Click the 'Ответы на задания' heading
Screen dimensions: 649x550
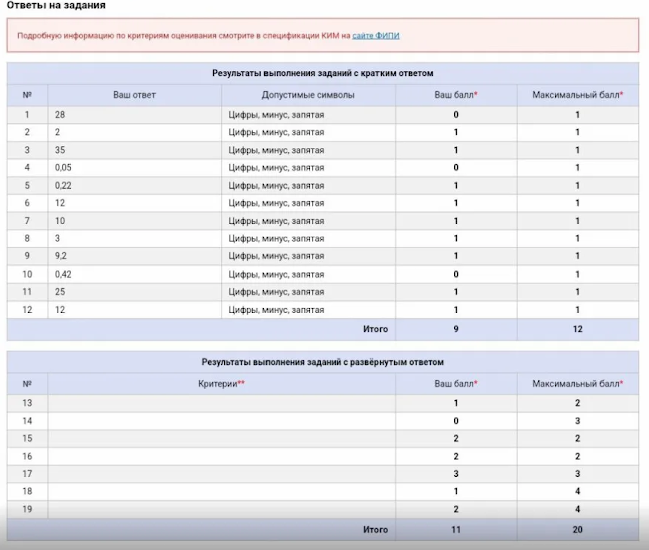pyautogui.click(x=56, y=5)
